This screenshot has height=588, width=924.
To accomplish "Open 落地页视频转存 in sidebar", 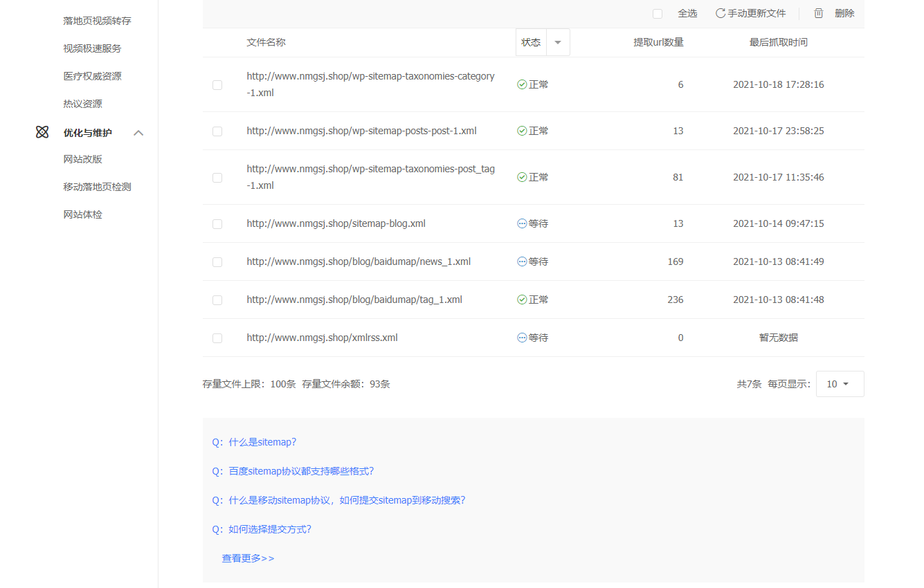I will click(97, 21).
